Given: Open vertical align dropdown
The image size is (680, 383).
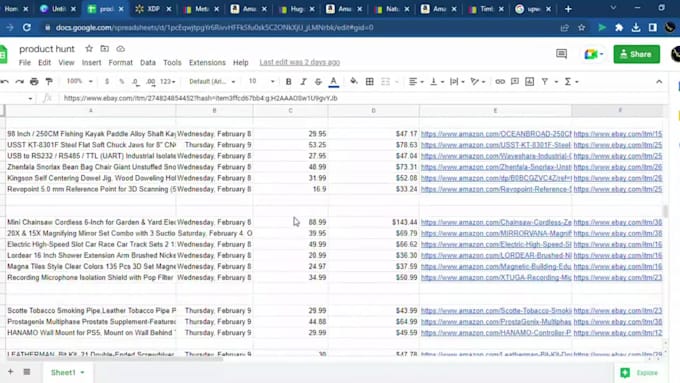Looking at the screenshot, I should [436, 82].
